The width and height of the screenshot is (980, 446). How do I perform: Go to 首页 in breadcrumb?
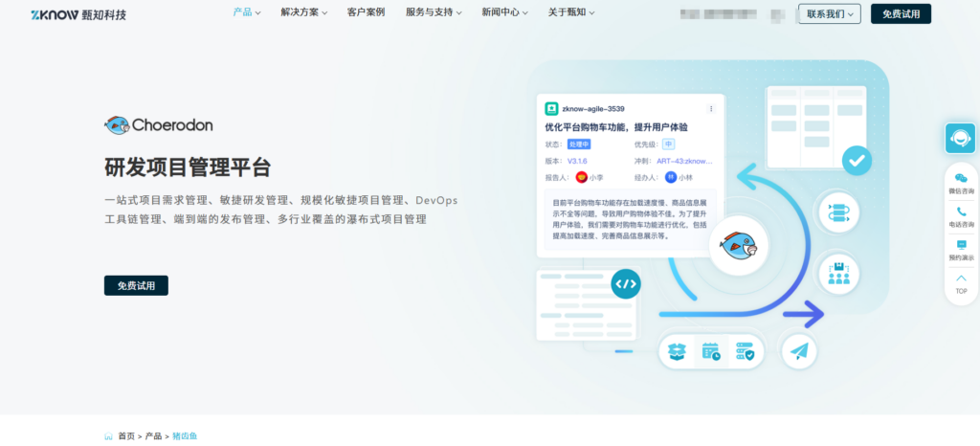click(x=126, y=436)
